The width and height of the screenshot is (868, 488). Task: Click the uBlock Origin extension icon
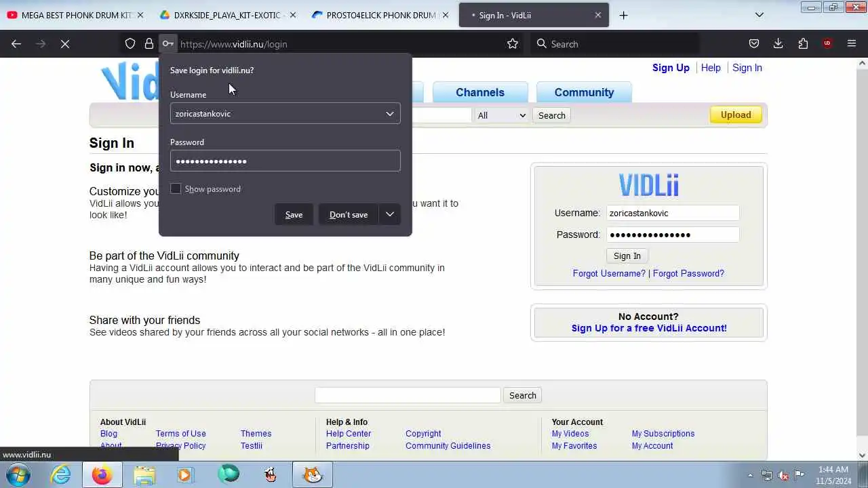click(827, 44)
